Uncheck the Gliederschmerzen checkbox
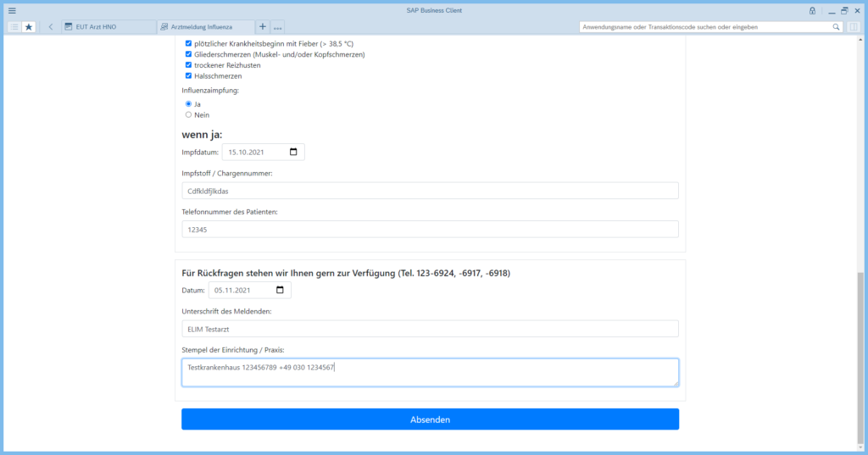868x455 pixels. (x=189, y=54)
